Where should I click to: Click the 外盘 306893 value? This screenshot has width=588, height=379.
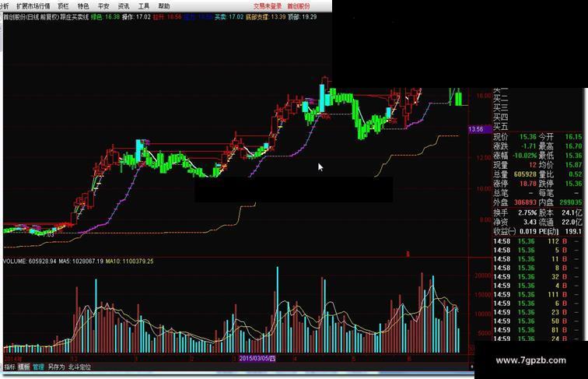click(525, 202)
